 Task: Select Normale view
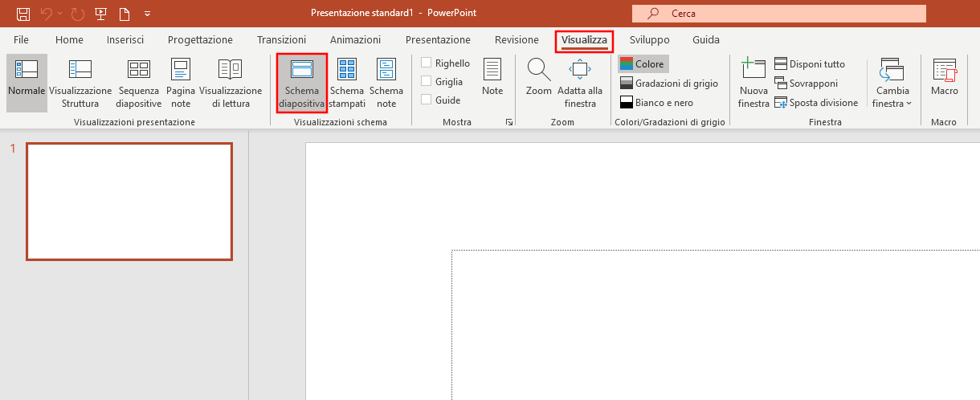coord(27,83)
